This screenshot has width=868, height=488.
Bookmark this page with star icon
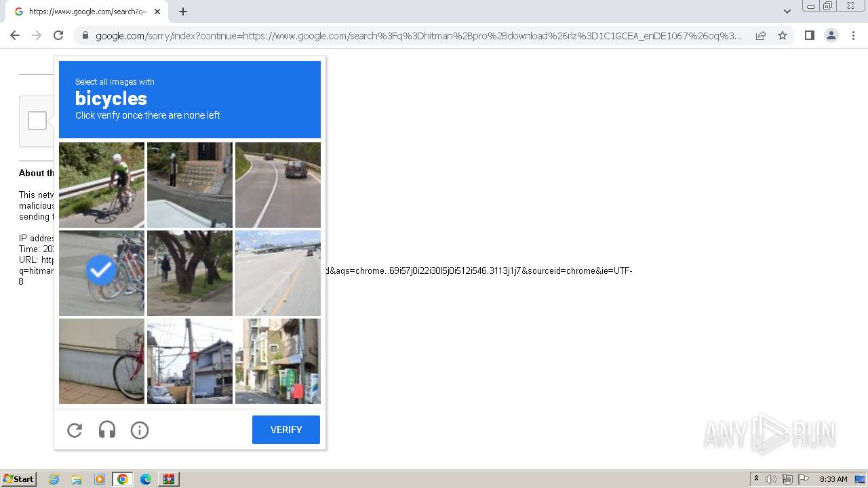783,35
